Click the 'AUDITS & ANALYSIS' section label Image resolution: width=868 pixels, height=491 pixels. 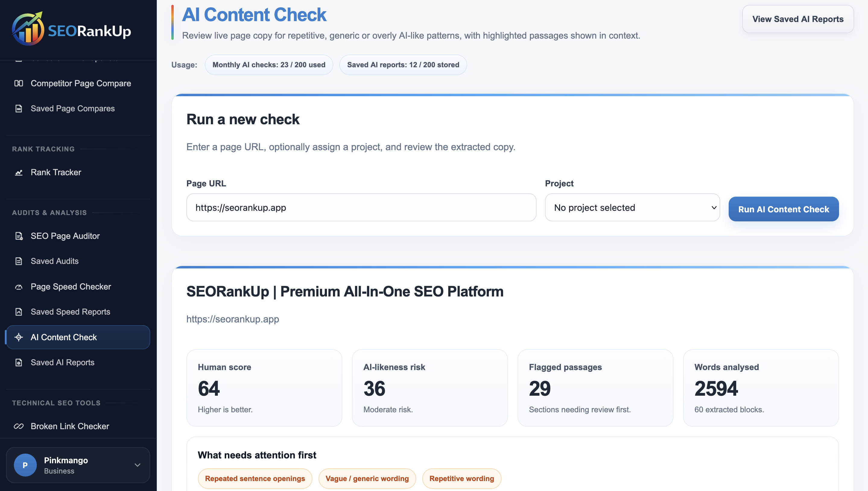pyautogui.click(x=49, y=213)
